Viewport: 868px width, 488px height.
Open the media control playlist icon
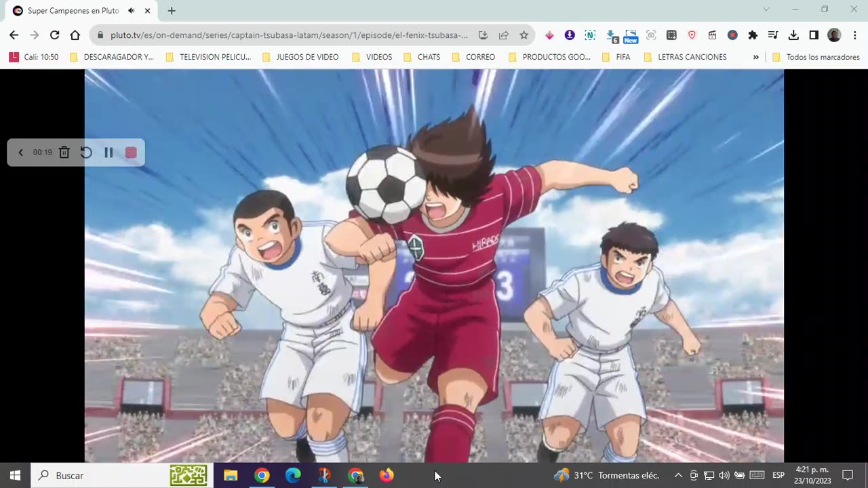click(x=773, y=35)
